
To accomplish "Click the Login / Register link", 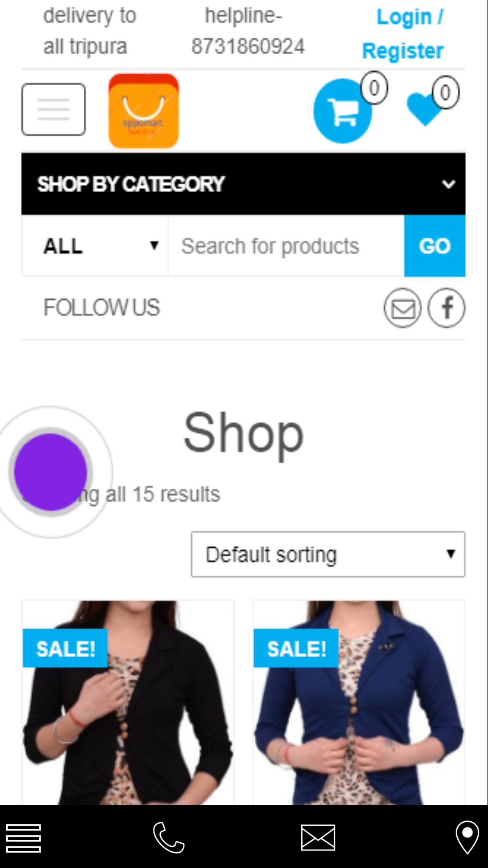I will (x=403, y=34).
